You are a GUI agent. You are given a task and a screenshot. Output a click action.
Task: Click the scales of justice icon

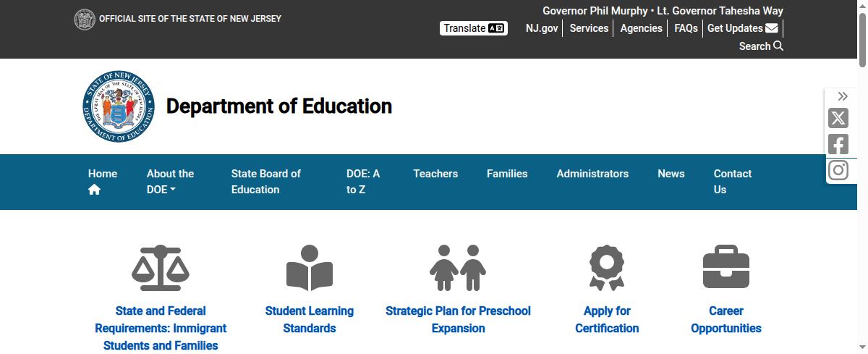click(x=161, y=267)
